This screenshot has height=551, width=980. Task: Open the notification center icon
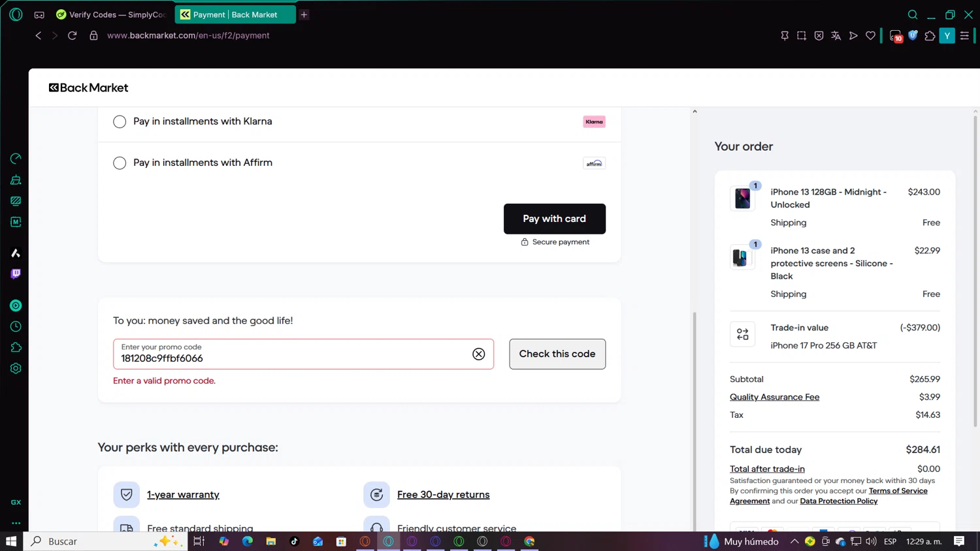tap(959, 541)
